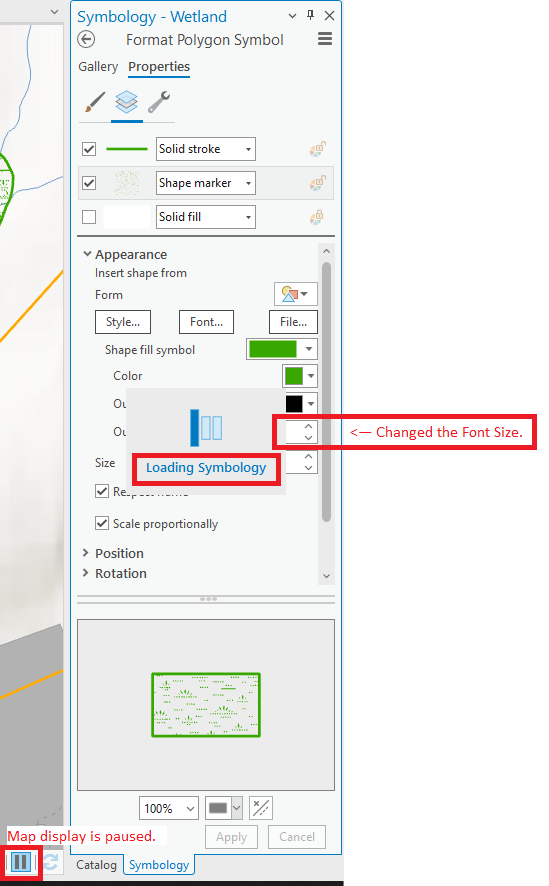
Task: Toggle the Scale proportionally checkbox
Action: (102, 523)
